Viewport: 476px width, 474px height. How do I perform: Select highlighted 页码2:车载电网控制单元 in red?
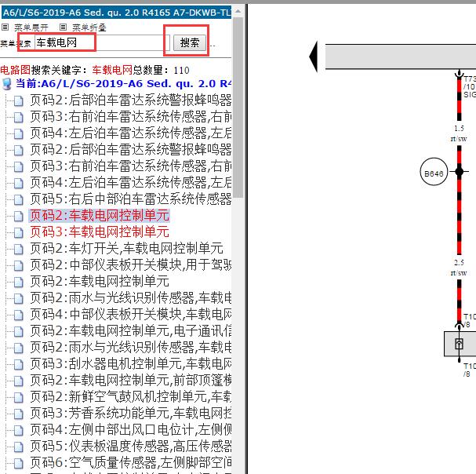click(x=100, y=216)
